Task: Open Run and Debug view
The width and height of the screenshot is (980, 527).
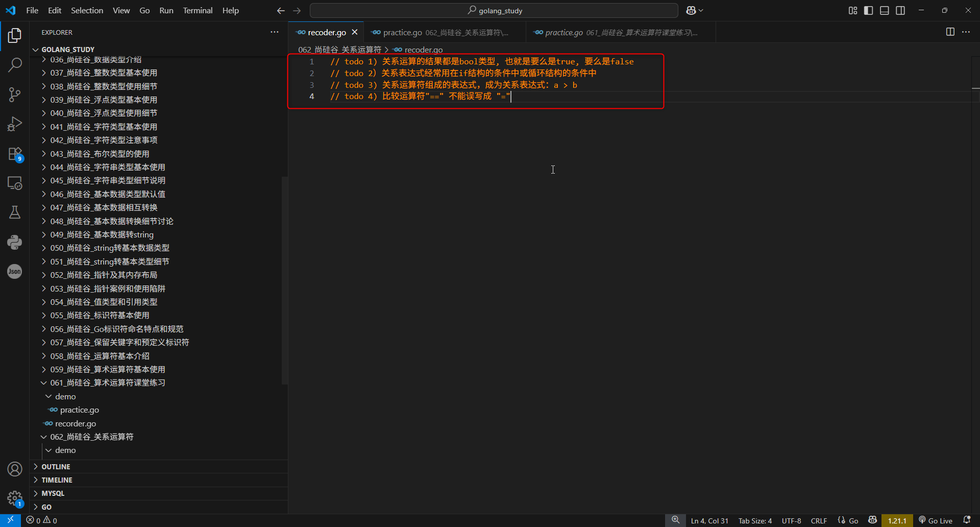Action: (x=15, y=124)
